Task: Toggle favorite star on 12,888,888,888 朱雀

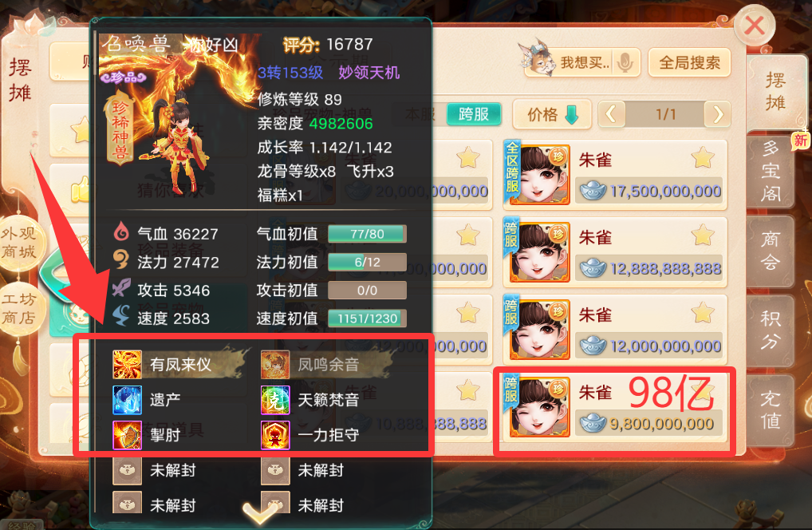Action: point(703,235)
